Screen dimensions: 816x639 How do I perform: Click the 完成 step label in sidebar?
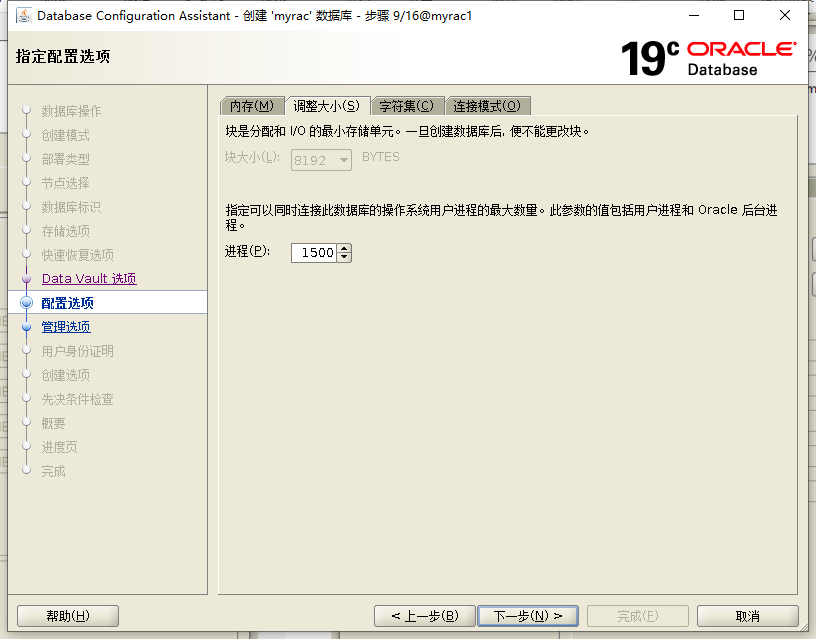coord(54,471)
